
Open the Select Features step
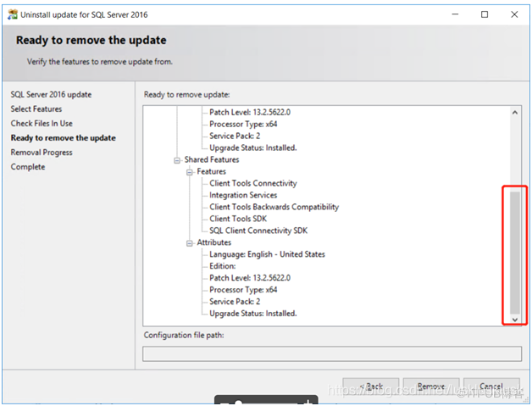pyautogui.click(x=36, y=109)
